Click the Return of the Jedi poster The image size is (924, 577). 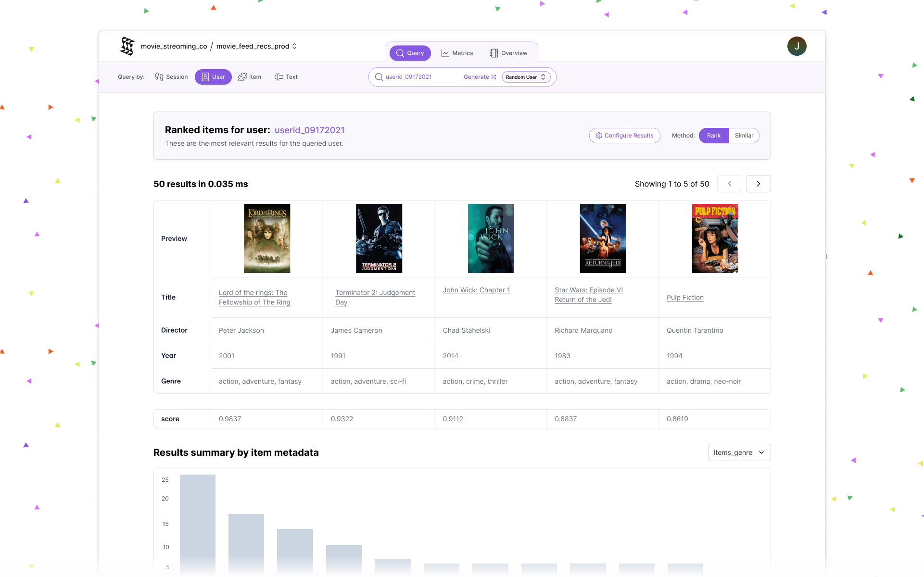click(603, 238)
